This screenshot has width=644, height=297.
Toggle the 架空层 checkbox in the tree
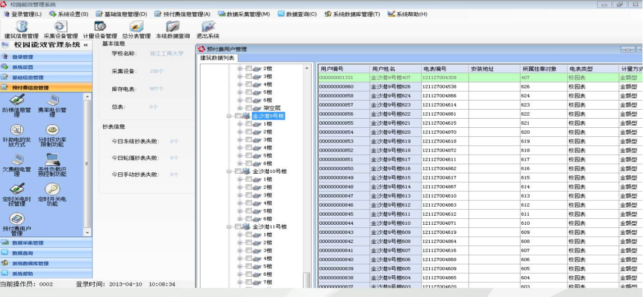pyautogui.click(x=249, y=108)
